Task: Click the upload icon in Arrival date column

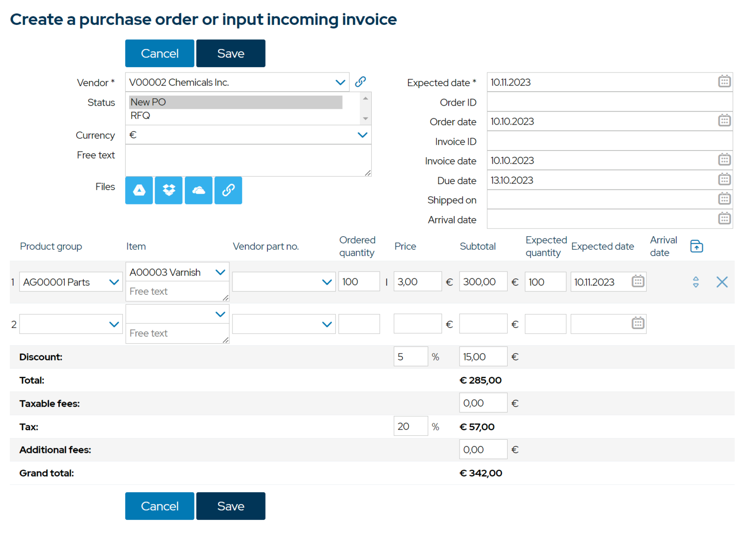Action: [696, 246]
